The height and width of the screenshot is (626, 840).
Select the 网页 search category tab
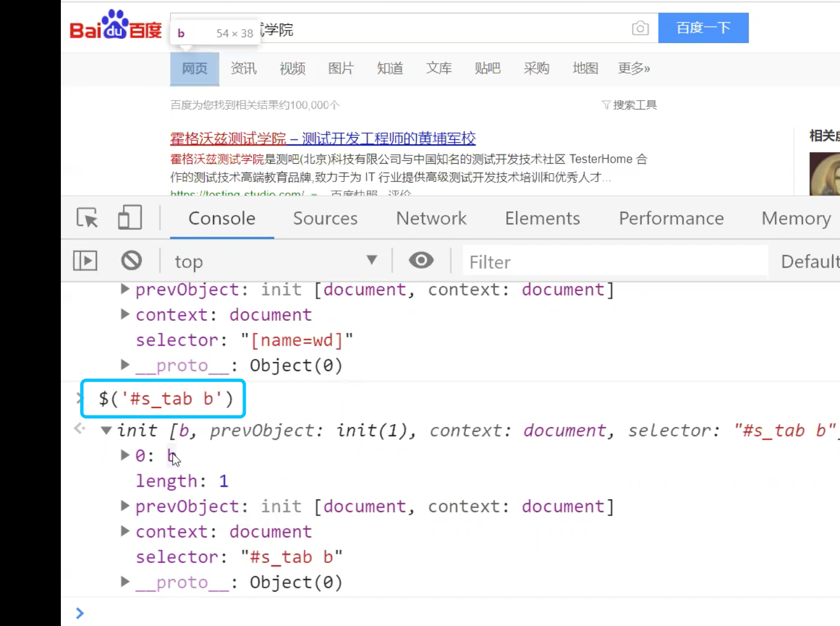coord(195,69)
